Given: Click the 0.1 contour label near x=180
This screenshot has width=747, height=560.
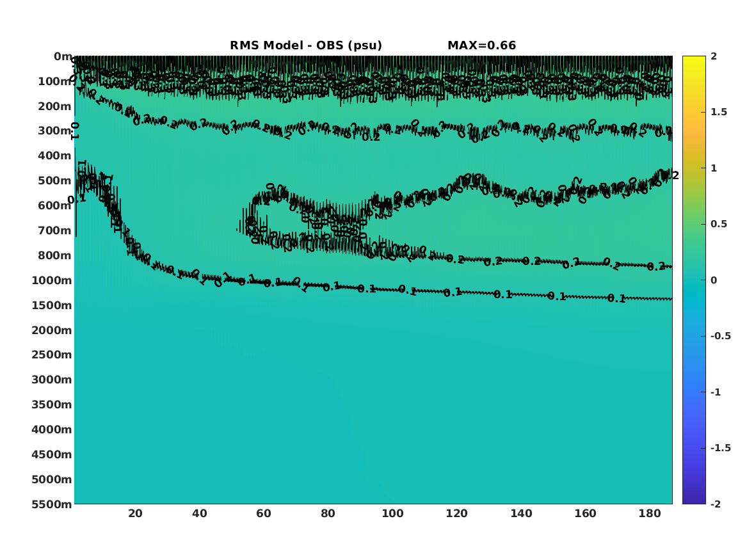Looking at the screenshot, I should click(616, 299).
